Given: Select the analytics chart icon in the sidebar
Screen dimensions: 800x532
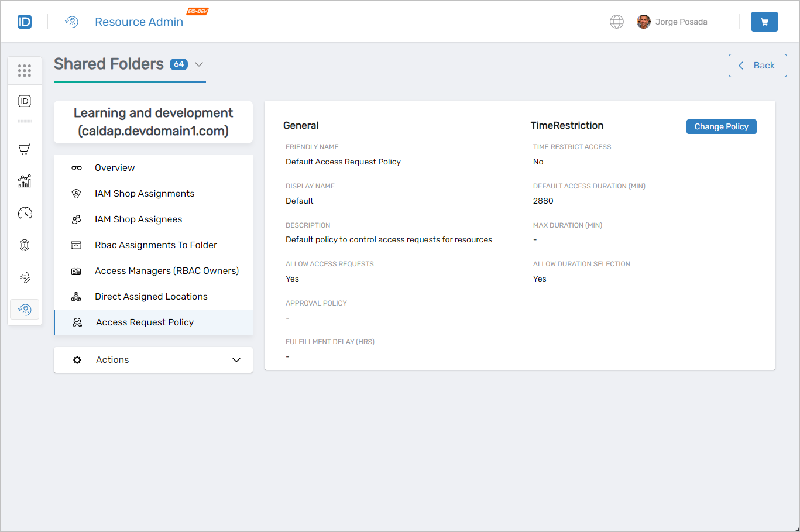Looking at the screenshot, I should (x=24, y=181).
